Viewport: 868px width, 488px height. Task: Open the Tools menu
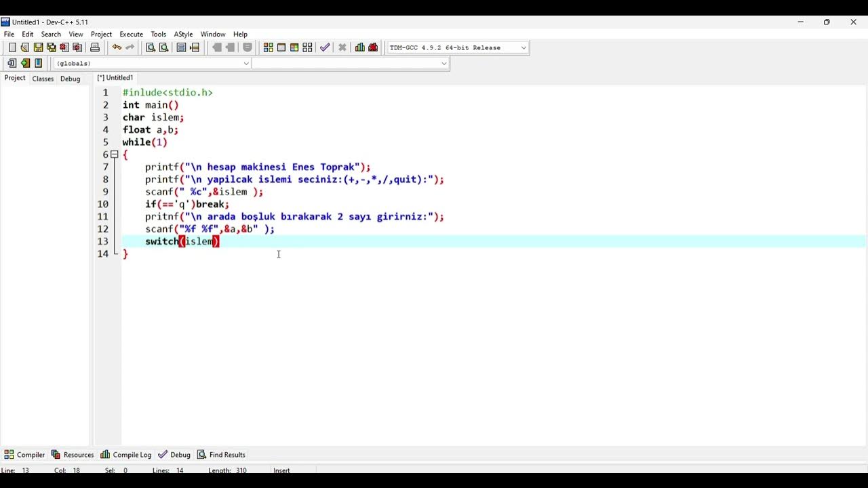[159, 34]
